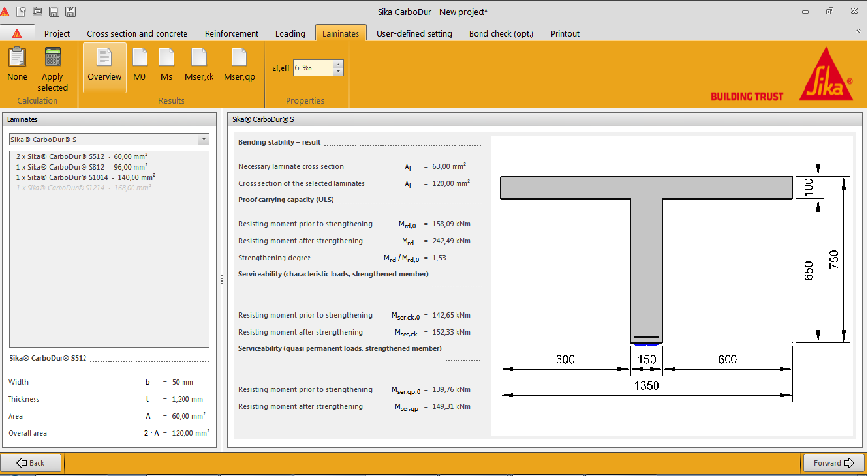Click Mser,ck,0 value 142,65 kNm

[451, 316]
